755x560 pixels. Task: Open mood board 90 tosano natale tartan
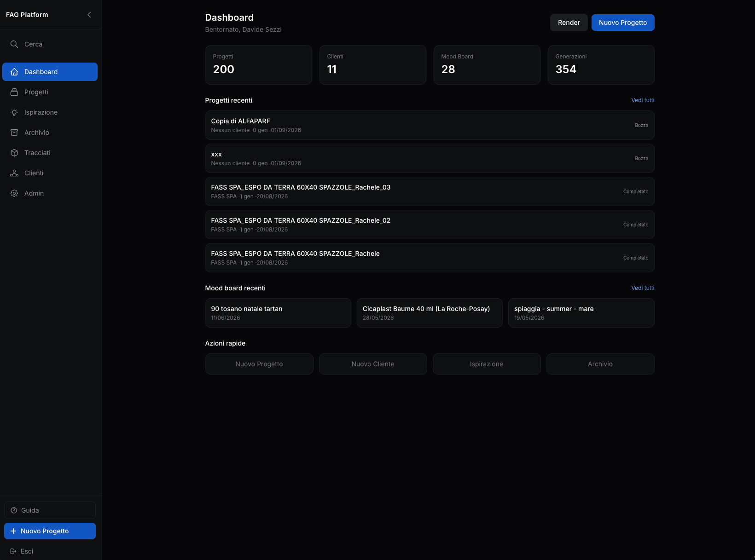coord(278,313)
